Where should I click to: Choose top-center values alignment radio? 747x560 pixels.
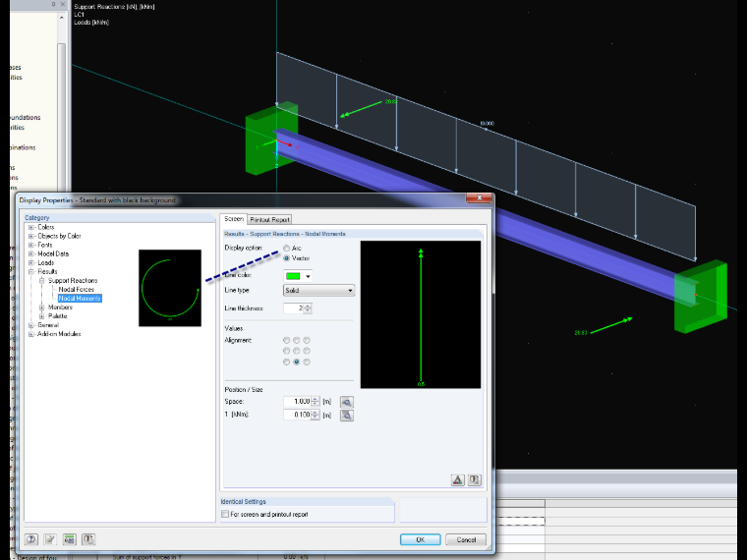pyautogui.click(x=296, y=340)
